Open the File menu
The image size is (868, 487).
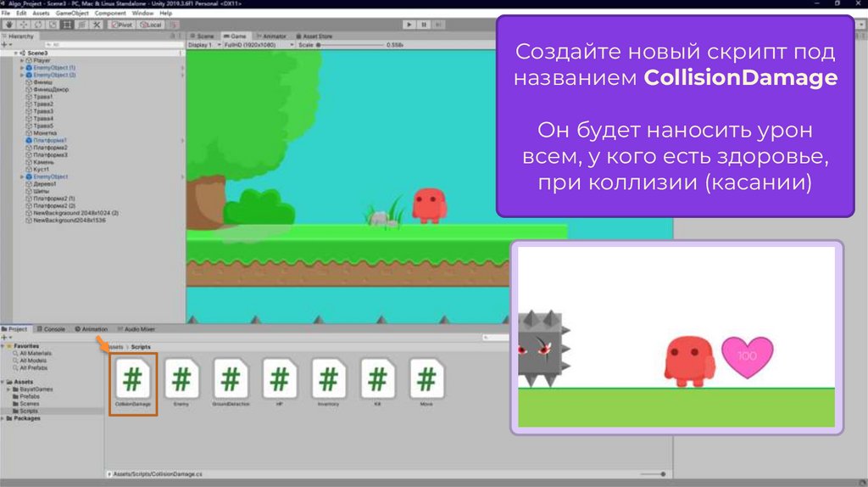point(6,13)
